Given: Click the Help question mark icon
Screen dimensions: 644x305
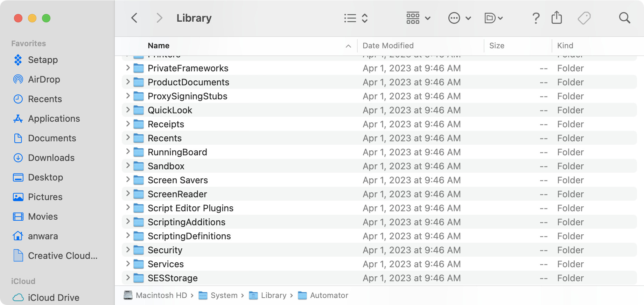Looking at the screenshot, I should click(535, 18).
